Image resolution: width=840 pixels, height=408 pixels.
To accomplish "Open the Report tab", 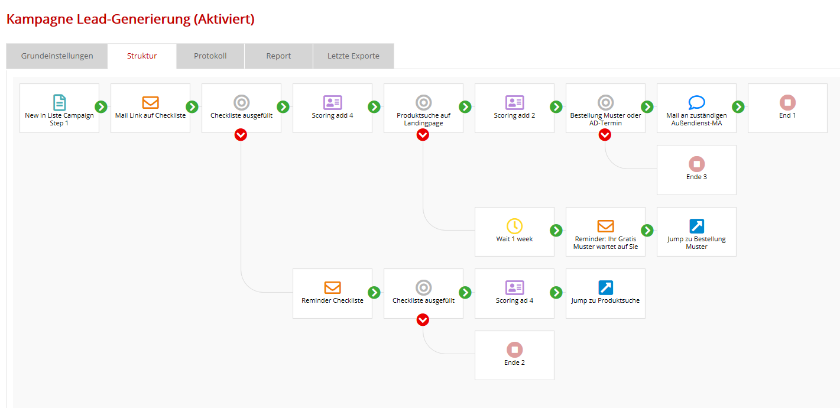I will [x=278, y=56].
